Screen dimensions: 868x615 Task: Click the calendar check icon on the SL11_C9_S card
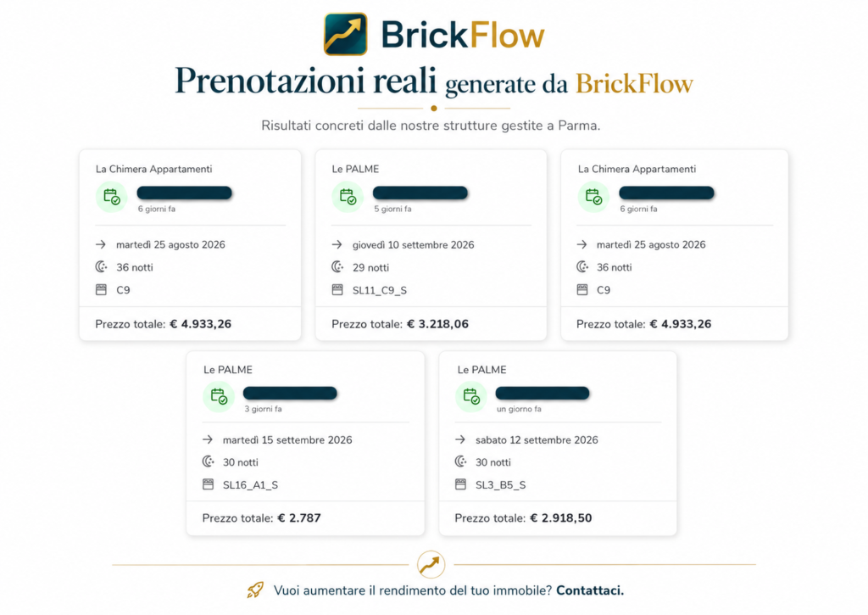click(x=348, y=197)
